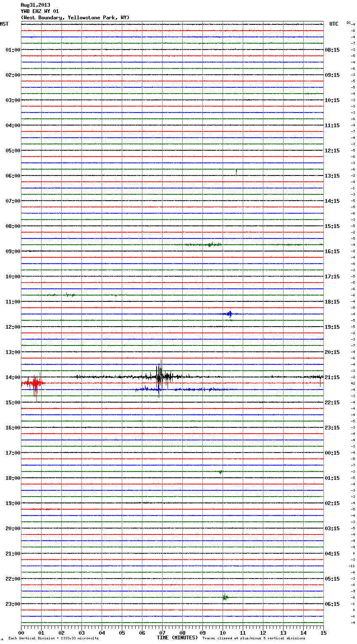Click the 'DC' column header
This screenshot has height=644, width=357.
(349, 23)
